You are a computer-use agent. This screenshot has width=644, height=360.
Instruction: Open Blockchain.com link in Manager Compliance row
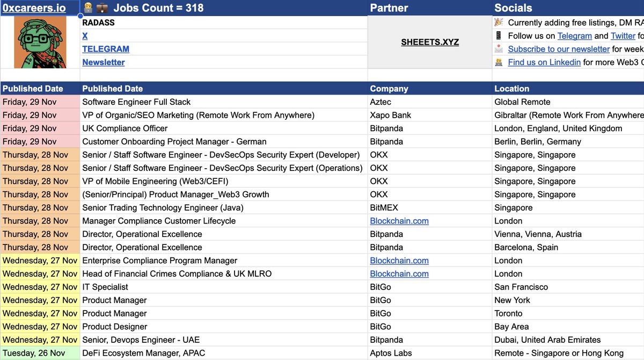(x=399, y=221)
